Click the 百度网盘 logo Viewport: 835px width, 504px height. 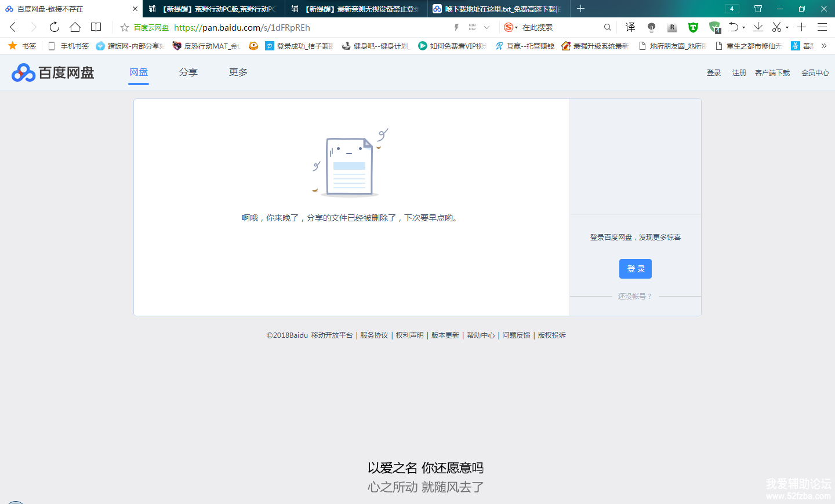pyautogui.click(x=53, y=72)
